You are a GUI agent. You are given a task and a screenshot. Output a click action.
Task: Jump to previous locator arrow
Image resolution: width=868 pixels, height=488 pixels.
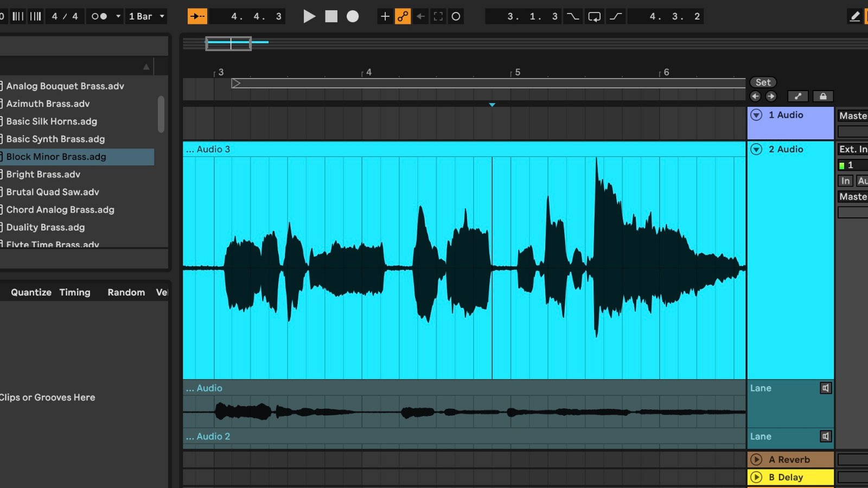[x=755, y=97]
